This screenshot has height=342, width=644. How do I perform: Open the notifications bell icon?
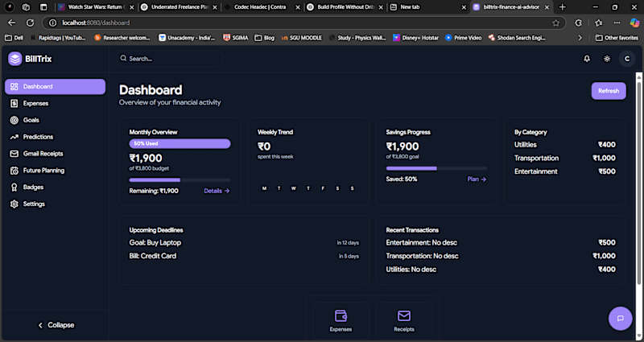pyautogui.click(x=587, y=59)
